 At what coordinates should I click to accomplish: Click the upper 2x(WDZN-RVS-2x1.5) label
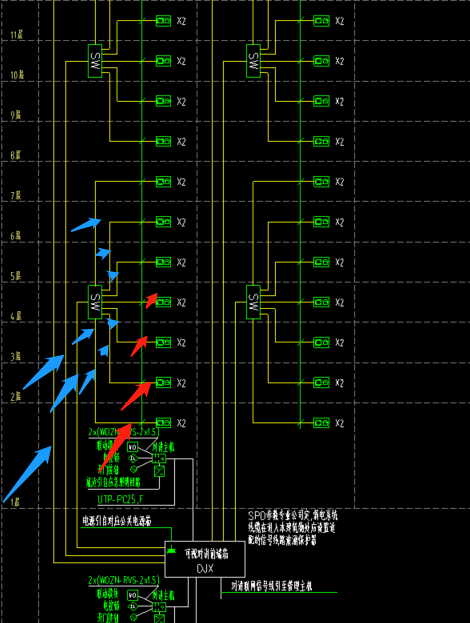point(123,432)
